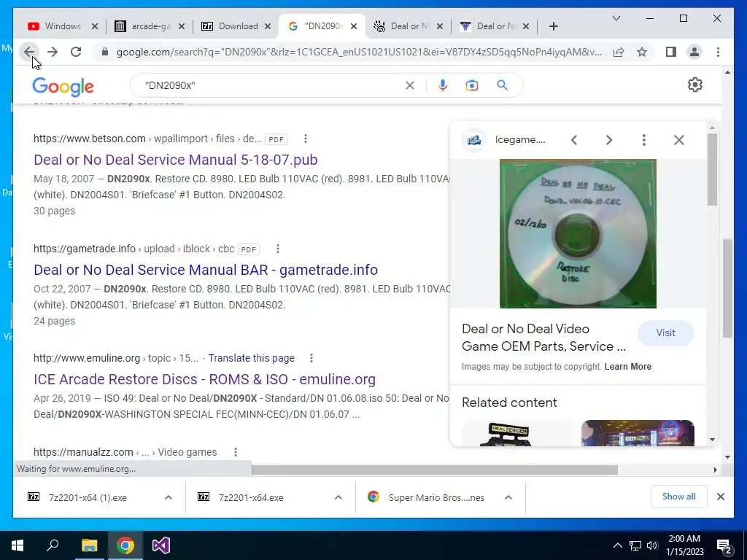
Task: Open Learn More about image copyright
Action: point(628,367)
